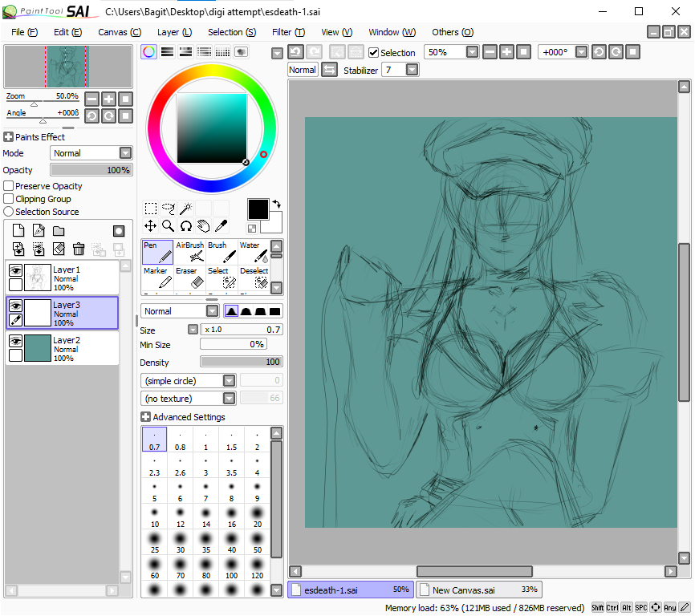Image resolution: width=695 pixels, height=616 pixels.
Task: Show the RGB slider panel
Action: coord(167,52)
